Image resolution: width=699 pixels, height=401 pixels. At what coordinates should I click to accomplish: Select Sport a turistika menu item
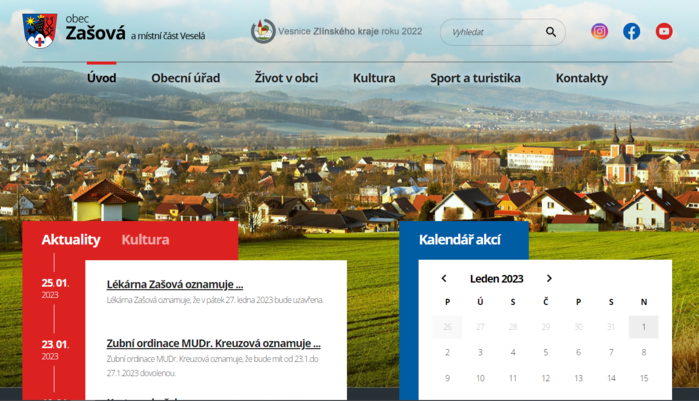pos(475,78)
